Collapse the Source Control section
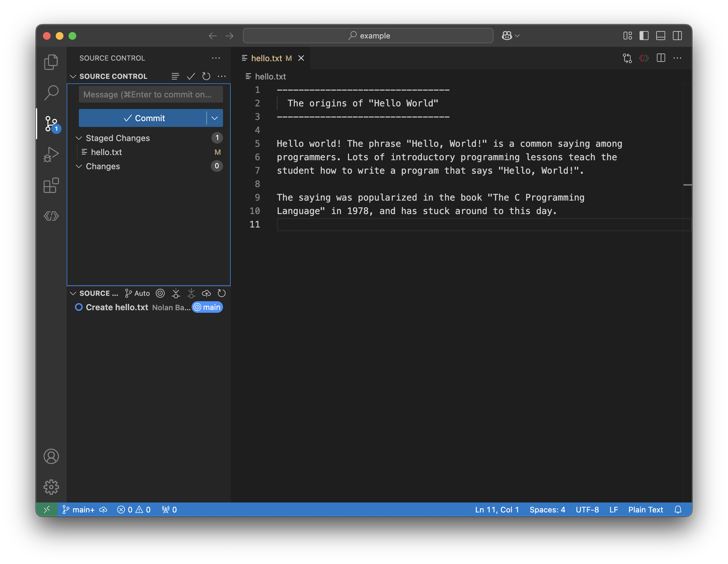 pyautogui.click(x=73, y=76)
